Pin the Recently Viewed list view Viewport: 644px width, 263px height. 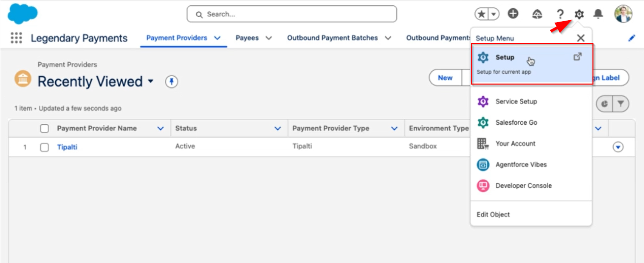pos(171,82)
